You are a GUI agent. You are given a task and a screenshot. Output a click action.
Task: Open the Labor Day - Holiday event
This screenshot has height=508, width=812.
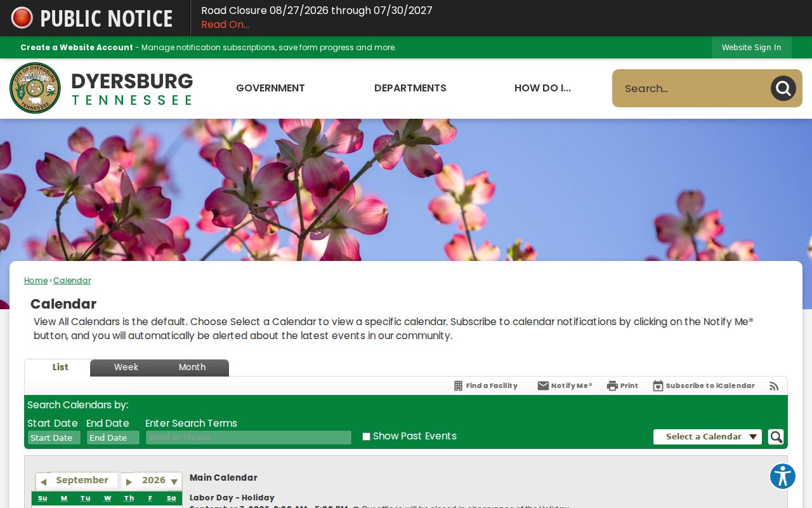[232, 498]
